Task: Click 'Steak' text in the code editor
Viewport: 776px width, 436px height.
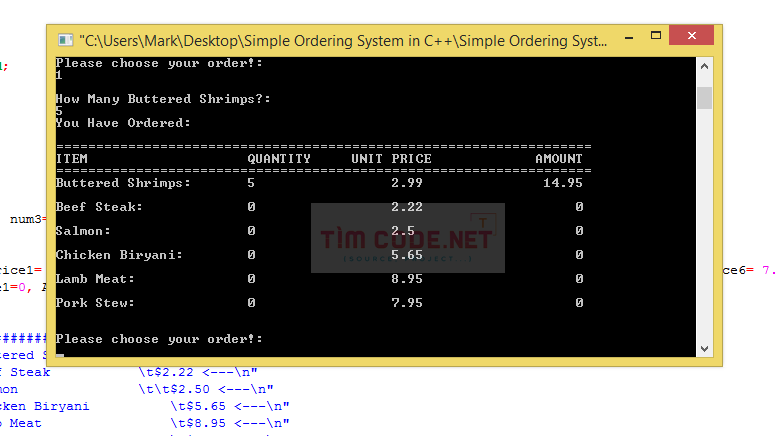Action: tap(30, 372)
